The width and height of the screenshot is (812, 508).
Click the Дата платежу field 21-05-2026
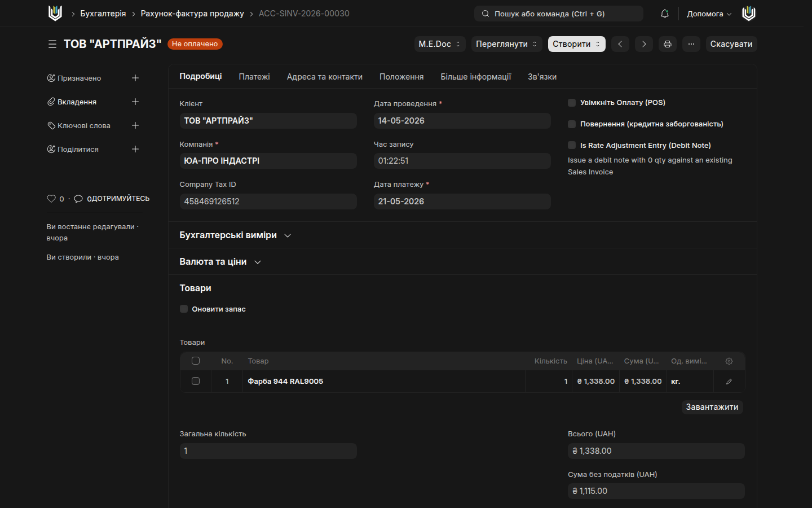(x=462, y=202)
